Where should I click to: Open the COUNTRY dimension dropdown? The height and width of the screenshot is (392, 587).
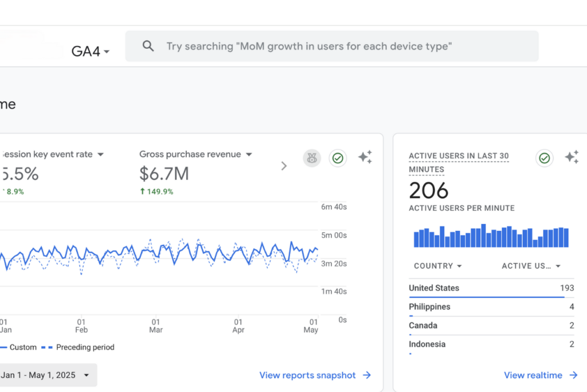(438, 266)
